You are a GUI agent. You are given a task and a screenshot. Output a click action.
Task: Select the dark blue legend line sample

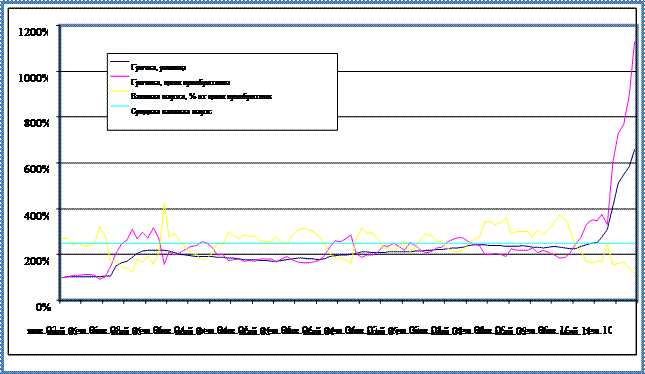click(120, 62)
